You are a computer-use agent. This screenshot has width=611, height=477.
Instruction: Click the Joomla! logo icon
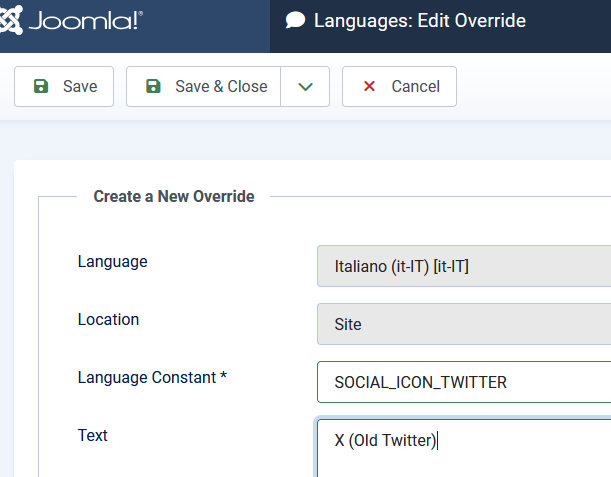(x=15, y=21)
